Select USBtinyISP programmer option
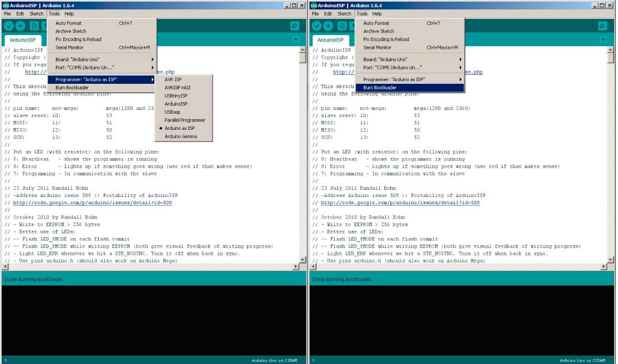The width and height of the screenshot is (618, 364). pyautogui.click(x=184, y=96)
